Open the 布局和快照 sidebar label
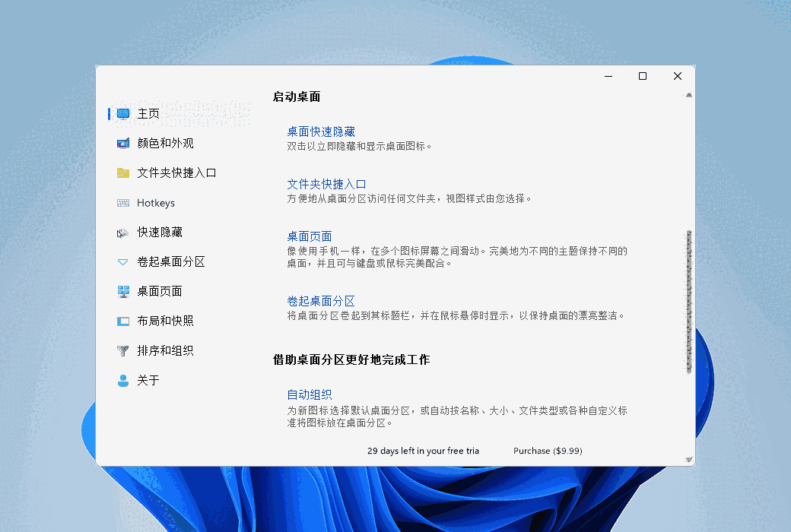The image size is (791, 532). click(x=166, y=321)
